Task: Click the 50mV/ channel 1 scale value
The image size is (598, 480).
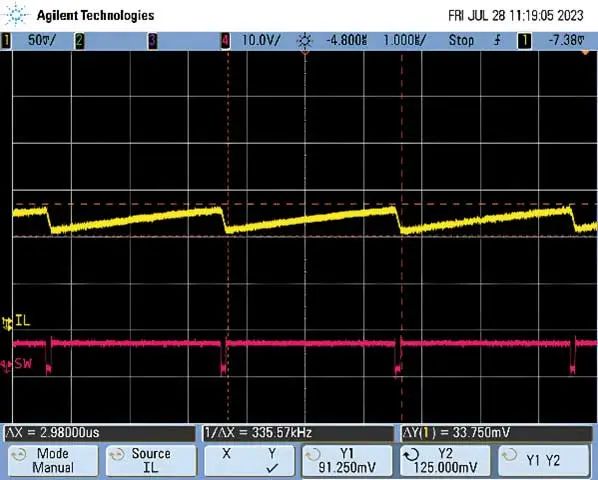Action: [42, 40]
